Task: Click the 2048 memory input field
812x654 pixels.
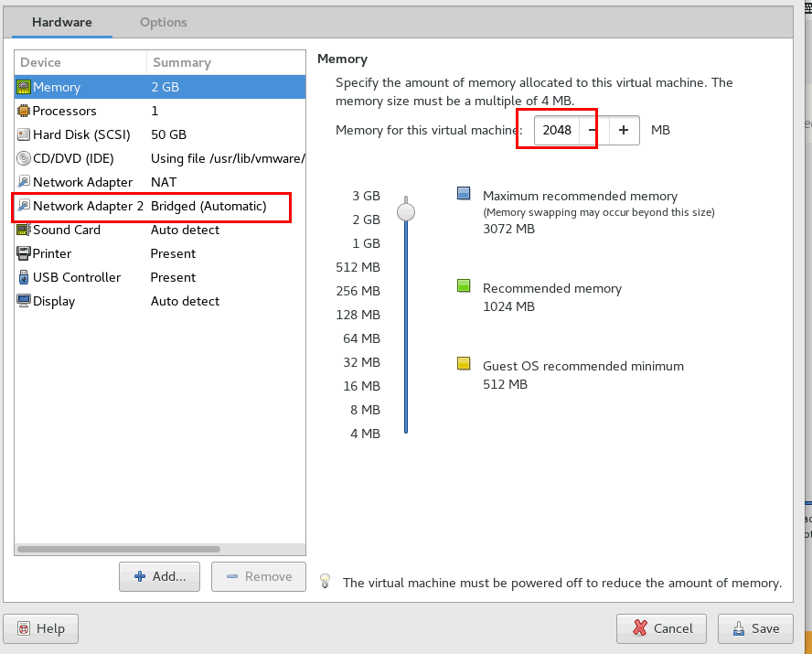Action: [556, 130]
